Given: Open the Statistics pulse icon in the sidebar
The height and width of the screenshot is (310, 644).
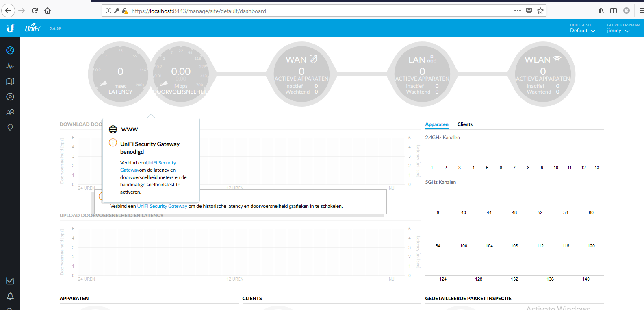Looking at the screenshot, I should [10, 66].
